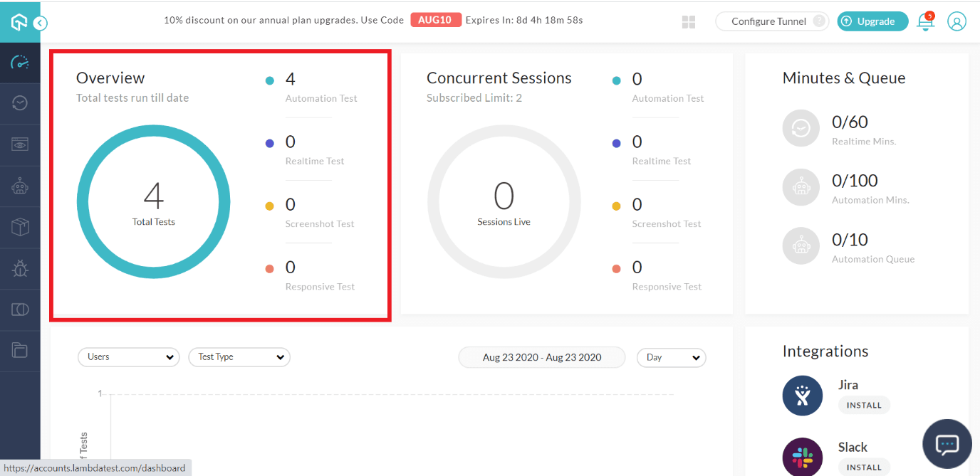Install the Slack integration
Screen dimensions: 980x476
tap(864, 467)
